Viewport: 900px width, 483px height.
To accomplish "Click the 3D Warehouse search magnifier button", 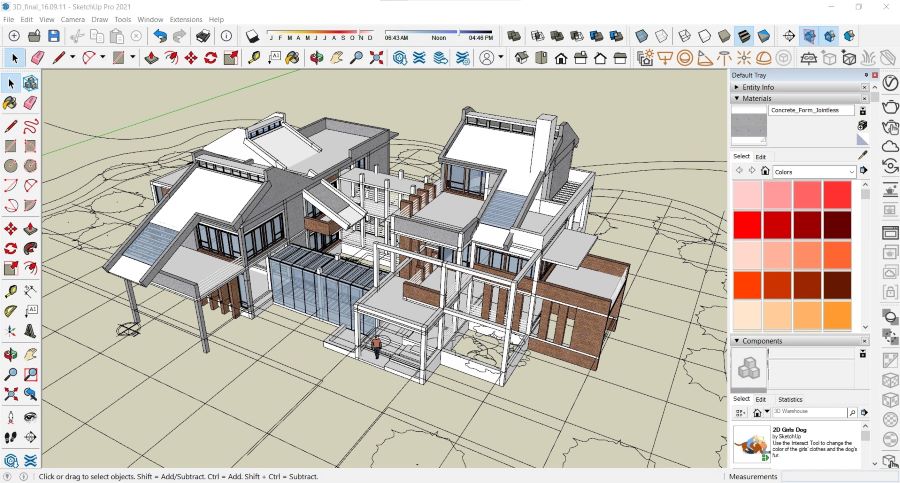I will coord(852,412).
